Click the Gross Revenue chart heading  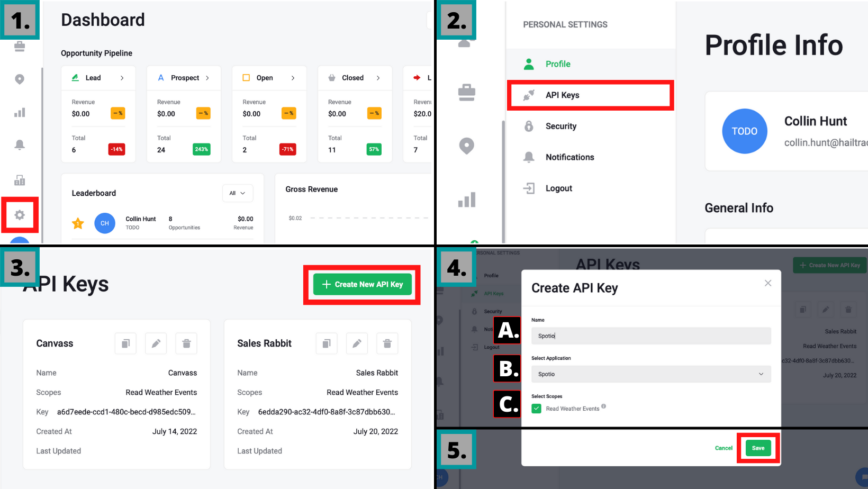click(312, 189)
